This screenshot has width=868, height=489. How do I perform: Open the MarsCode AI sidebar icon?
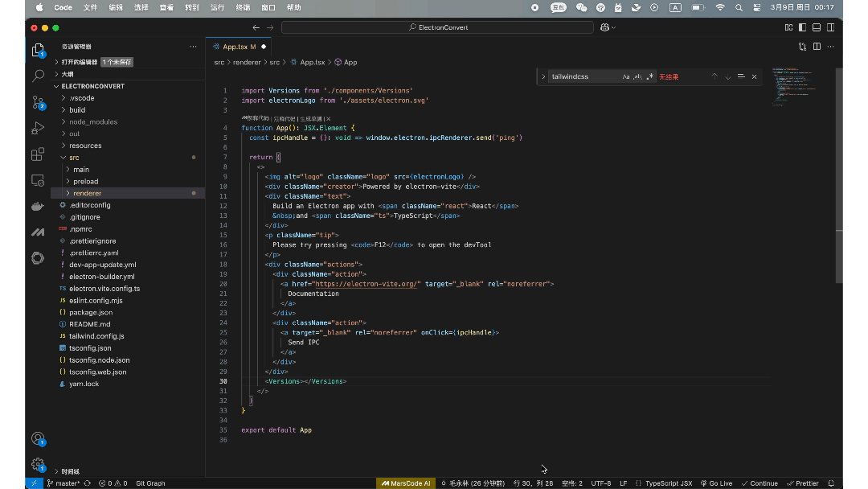tap(38, 232)
